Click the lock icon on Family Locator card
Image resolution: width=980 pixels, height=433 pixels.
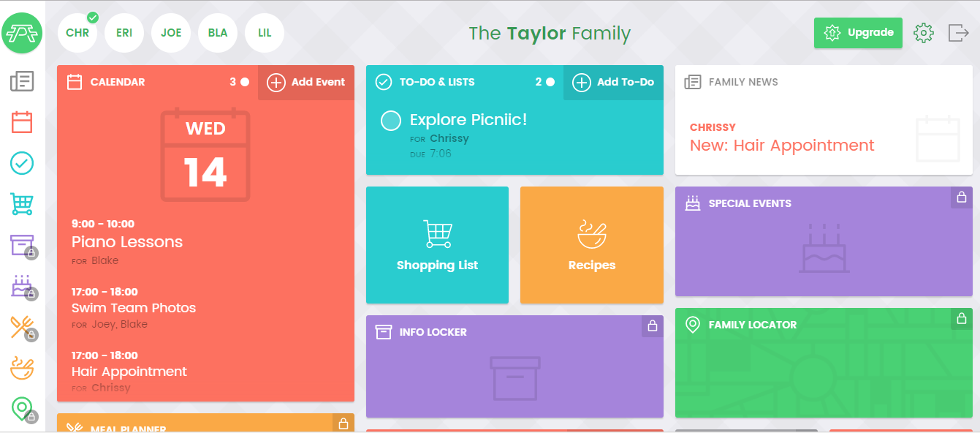[962, 319]
